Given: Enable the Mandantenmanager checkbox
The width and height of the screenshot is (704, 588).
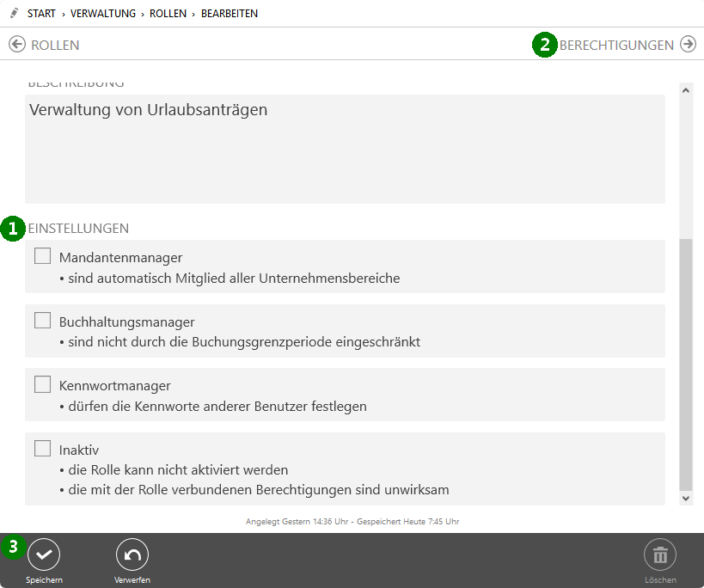Looking at the screenshot, I should pyautogui.click(x=43, y=256).
